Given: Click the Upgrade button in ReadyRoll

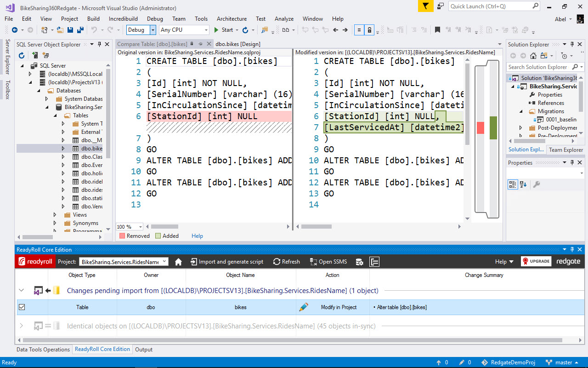Looking at the screenshot, I should tap(536, 261).
